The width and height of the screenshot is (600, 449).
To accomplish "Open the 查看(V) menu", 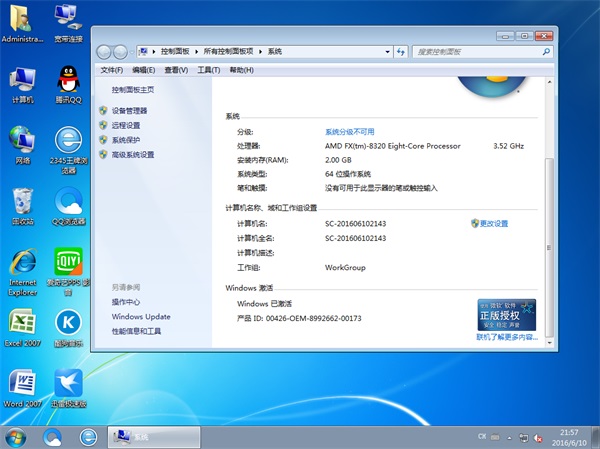I will 176,70.
